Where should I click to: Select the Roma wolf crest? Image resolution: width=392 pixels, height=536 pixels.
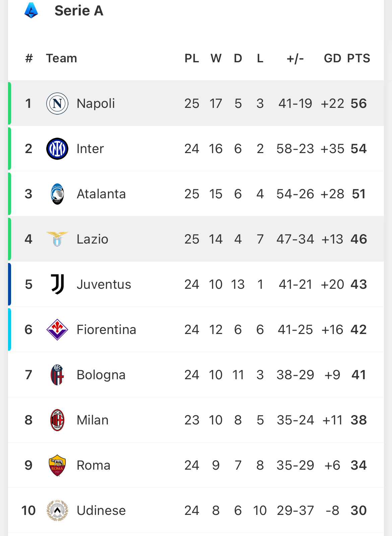(x=57, y=465)
